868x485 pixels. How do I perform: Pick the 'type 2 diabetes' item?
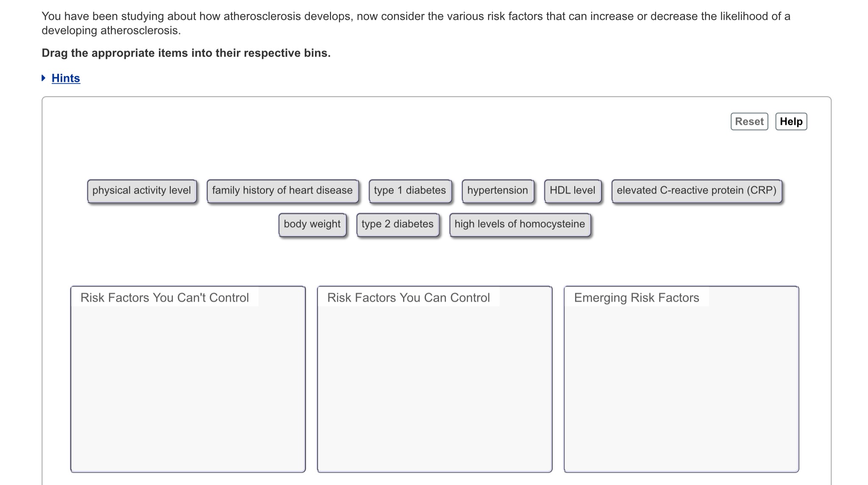(398, 224)
